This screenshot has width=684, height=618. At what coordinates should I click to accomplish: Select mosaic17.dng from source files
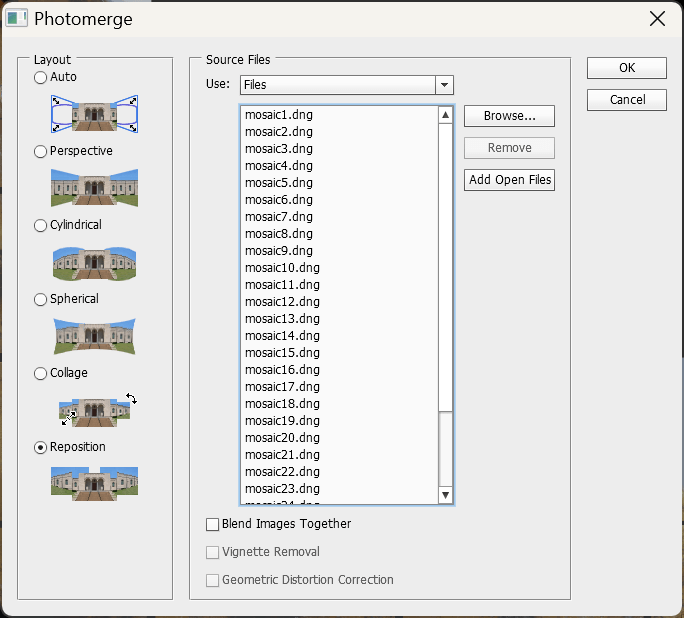(x=282, y=387)
